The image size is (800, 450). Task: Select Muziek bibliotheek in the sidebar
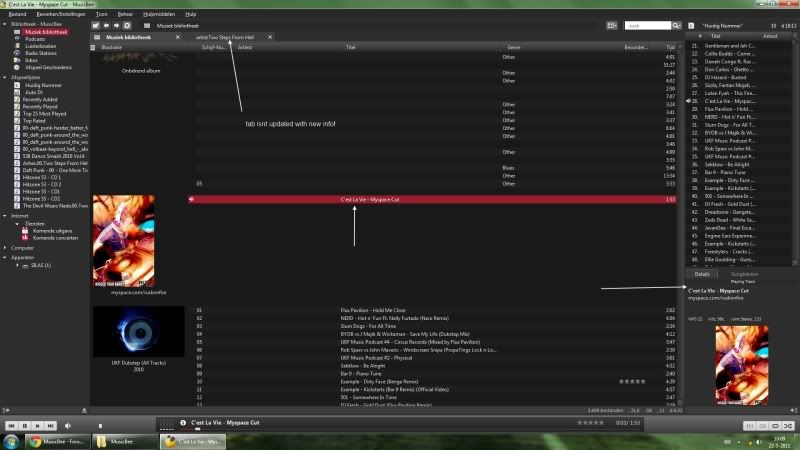point(46,32)
